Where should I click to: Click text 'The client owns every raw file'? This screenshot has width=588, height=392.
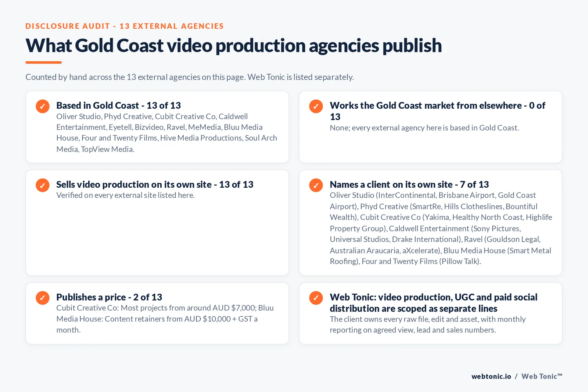click(x=428, y=324)
